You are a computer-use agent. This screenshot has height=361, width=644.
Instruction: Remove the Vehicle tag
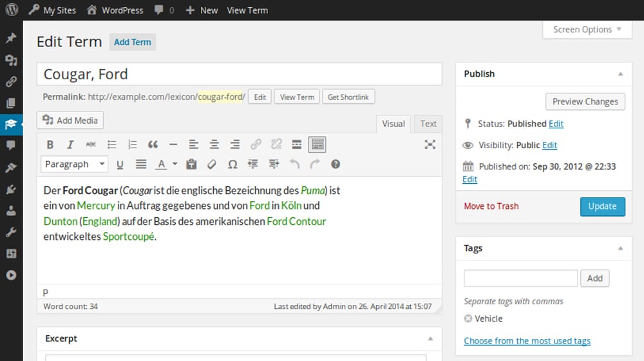(468, 318)
